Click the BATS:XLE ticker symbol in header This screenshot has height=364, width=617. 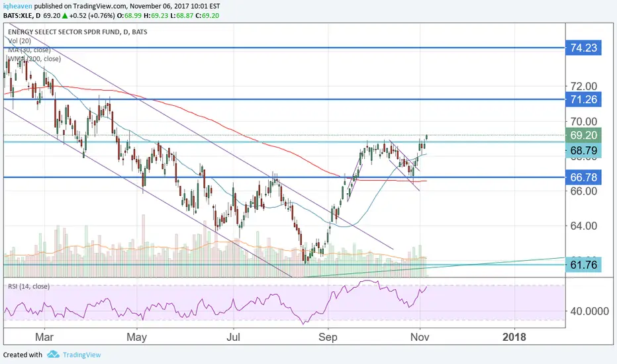[x=17, y=16]
